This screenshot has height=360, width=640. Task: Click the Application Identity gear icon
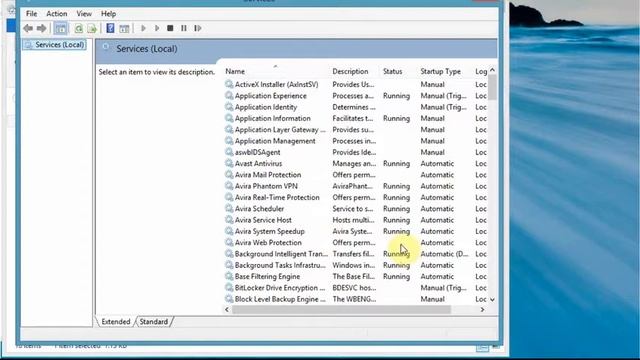pyautogui.click(x=229, y=107)
